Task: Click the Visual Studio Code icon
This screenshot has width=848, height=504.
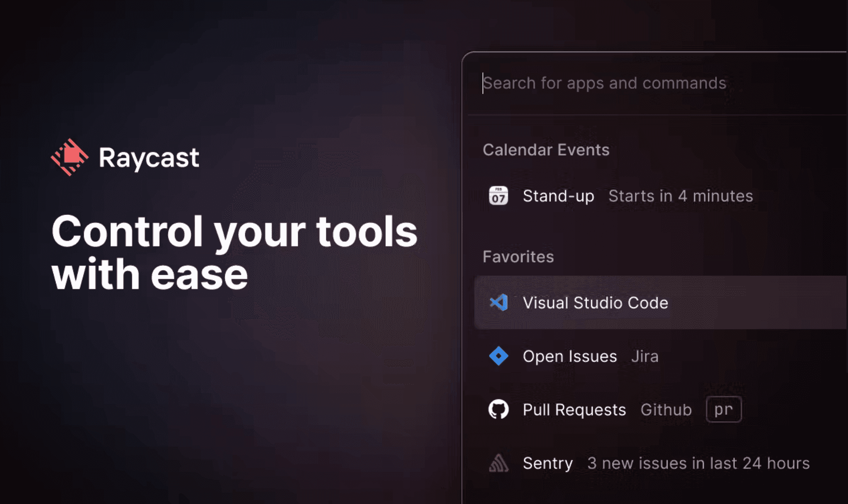Action: click(x=499, y=303)
